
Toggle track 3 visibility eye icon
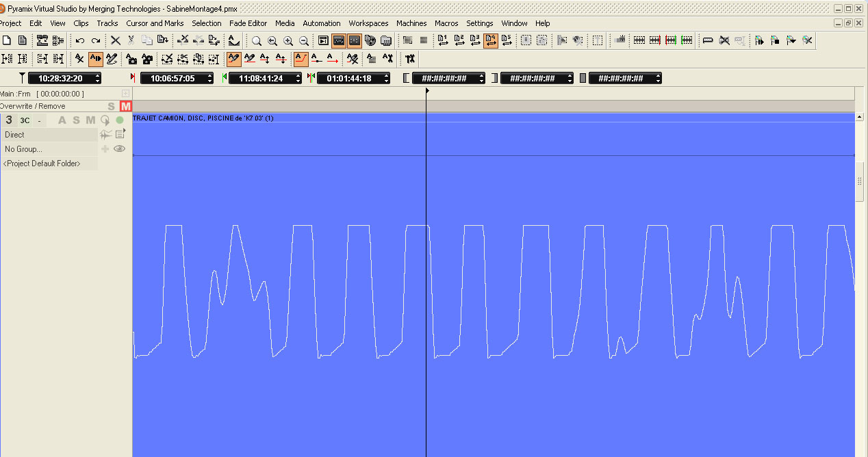120,148
